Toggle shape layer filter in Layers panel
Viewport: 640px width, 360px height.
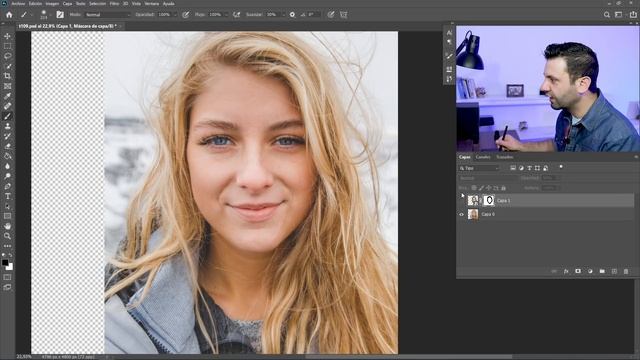point(538,168)
